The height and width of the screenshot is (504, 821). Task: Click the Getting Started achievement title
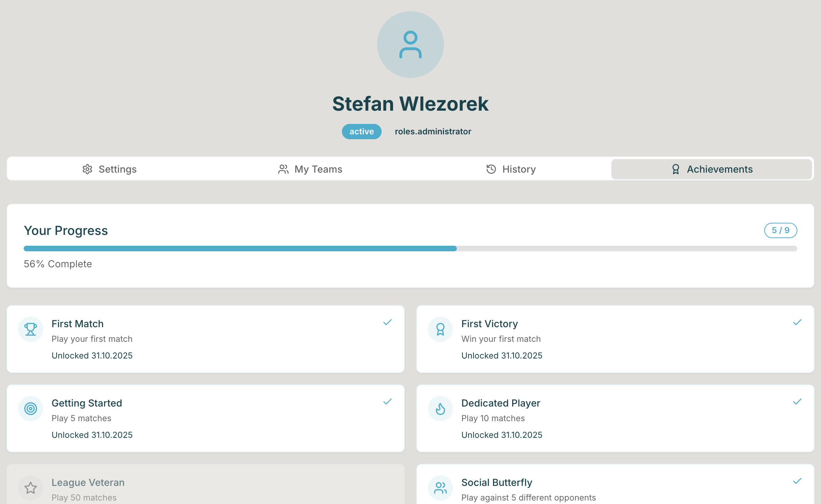point(87,403)
